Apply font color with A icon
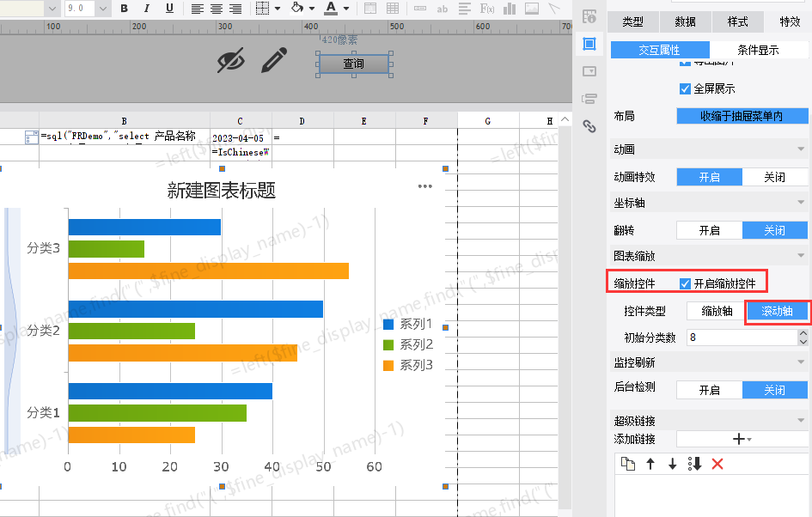The image size is (812, 517). (331, 8)
